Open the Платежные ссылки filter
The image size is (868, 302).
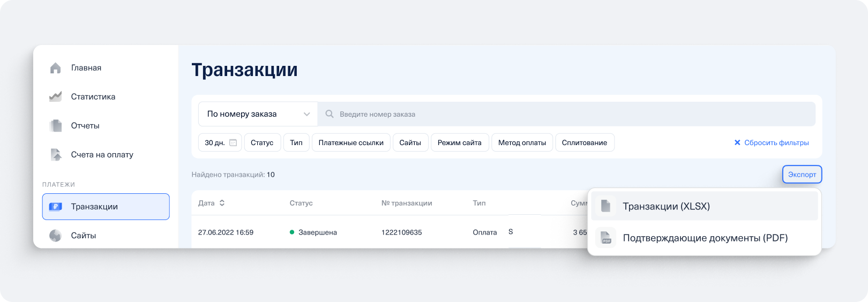tap(351, 143)
